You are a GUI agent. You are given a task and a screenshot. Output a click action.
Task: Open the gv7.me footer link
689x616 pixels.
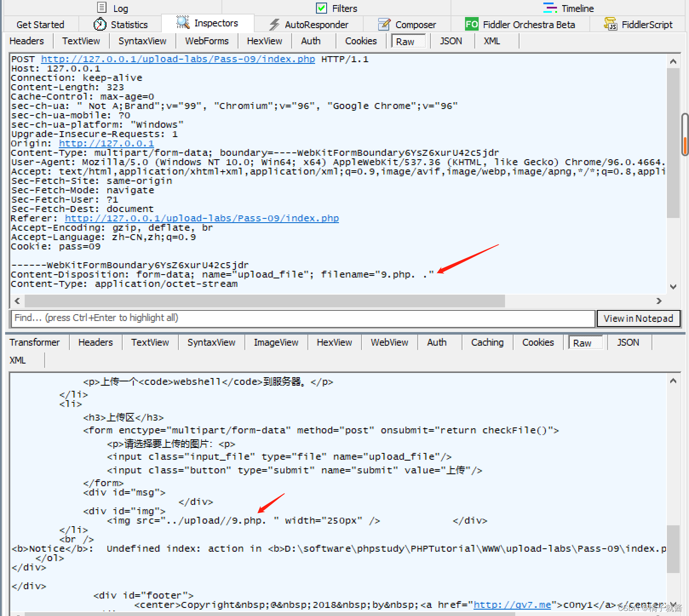(x=512, y=605)
